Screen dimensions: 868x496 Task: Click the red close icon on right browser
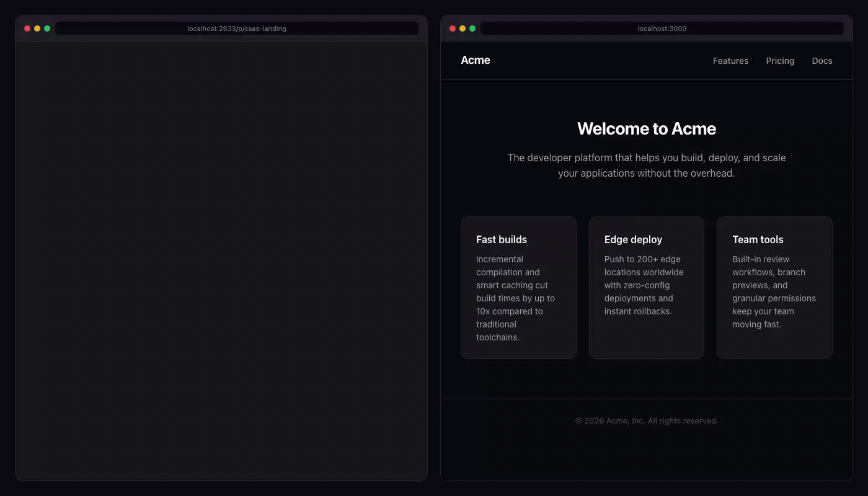pos(451,28)
